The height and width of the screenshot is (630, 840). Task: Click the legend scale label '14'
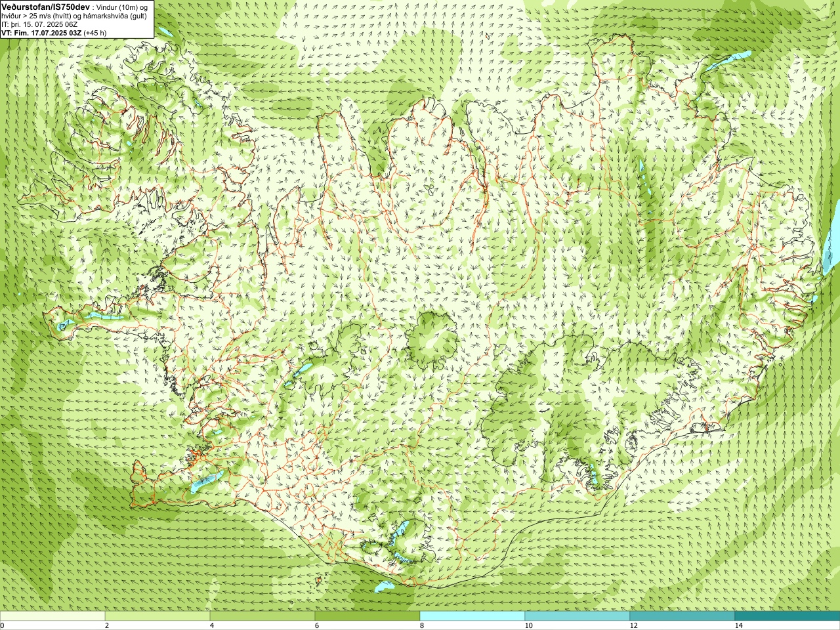point(738,625)
